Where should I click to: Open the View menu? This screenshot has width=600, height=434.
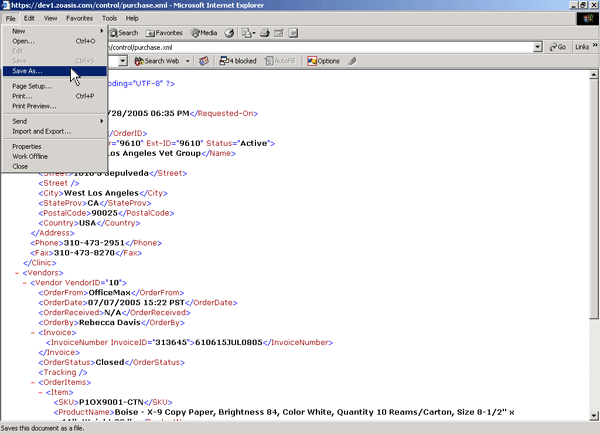(50, 18)
